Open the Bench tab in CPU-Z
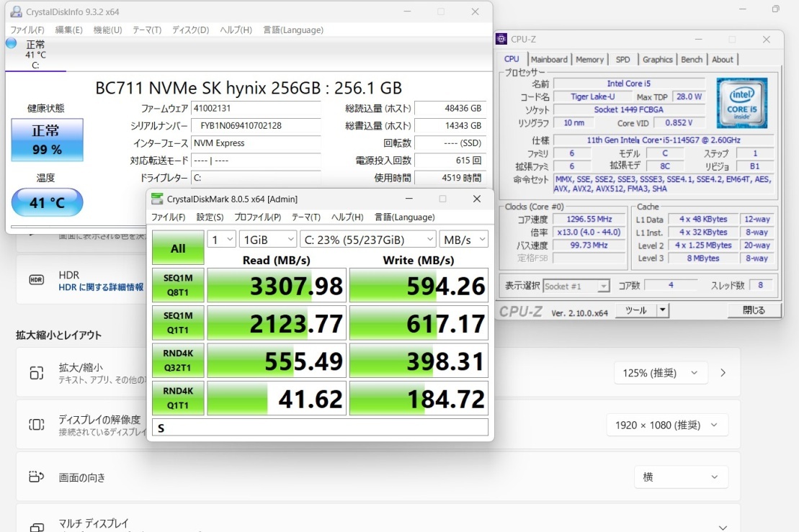The width and height of the screenshot is (799, 532). click(692, 60)
